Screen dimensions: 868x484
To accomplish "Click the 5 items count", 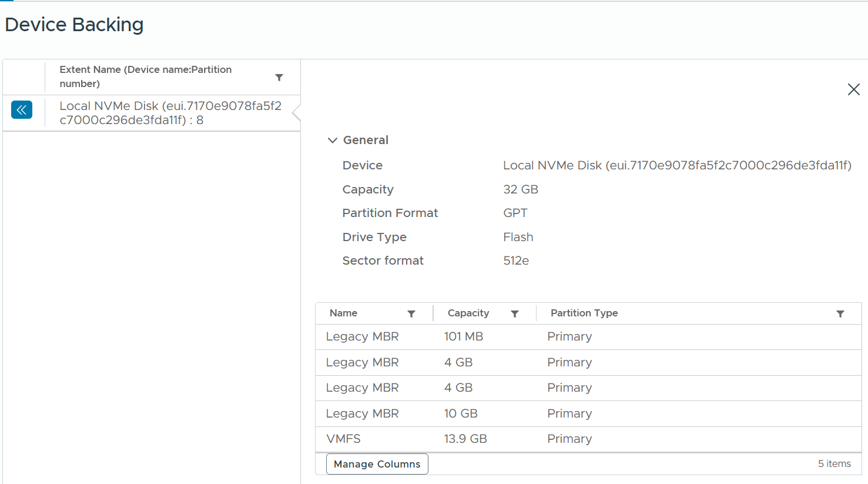I will (x=835, y=464).
